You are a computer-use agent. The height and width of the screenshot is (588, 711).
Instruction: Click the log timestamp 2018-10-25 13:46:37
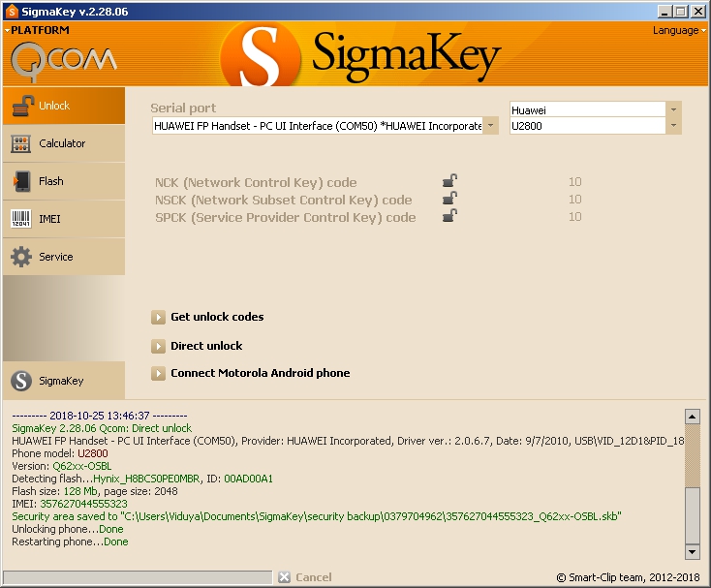pos(100,416)
